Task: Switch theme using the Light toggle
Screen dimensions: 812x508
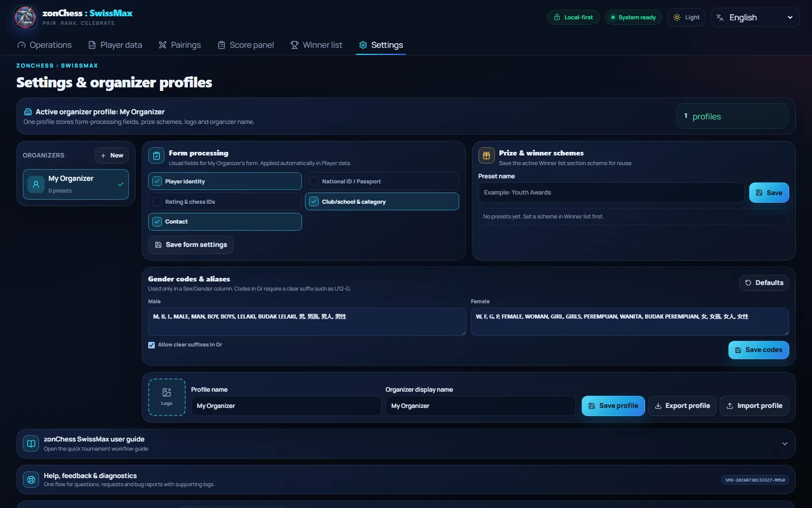Action: 686,17
